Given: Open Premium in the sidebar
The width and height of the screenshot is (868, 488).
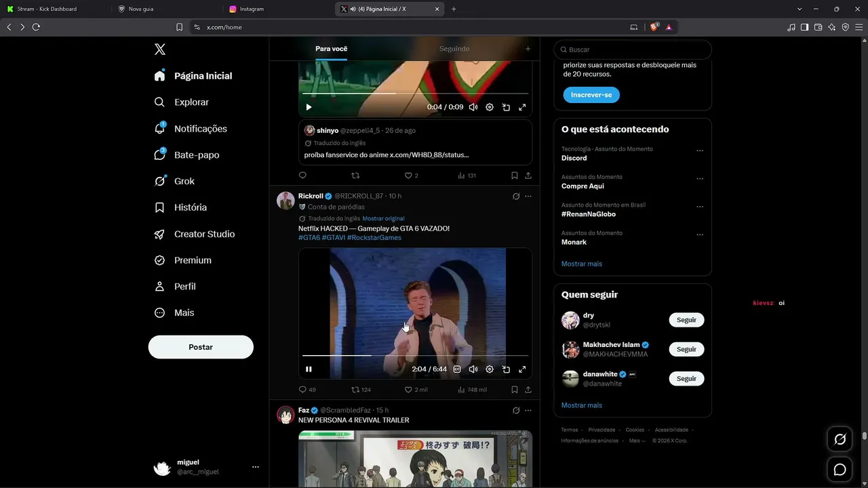Looking at the screenshot, I should click(182, 260).
